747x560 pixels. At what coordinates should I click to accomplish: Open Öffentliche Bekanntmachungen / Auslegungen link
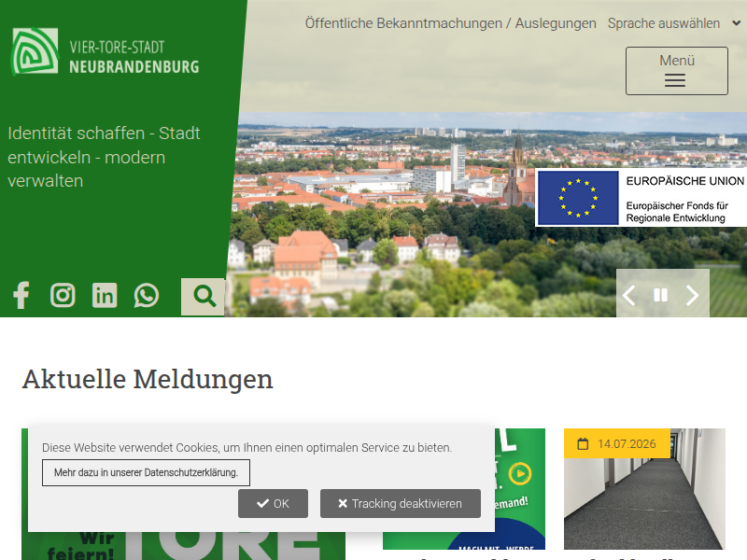450,23
